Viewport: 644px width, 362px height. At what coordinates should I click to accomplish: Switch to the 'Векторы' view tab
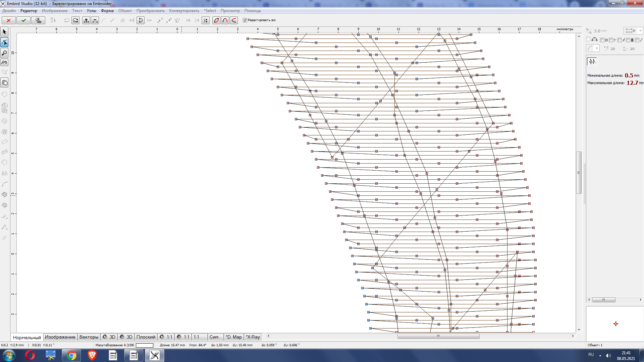pyautogui.click(x=89, y=337)
